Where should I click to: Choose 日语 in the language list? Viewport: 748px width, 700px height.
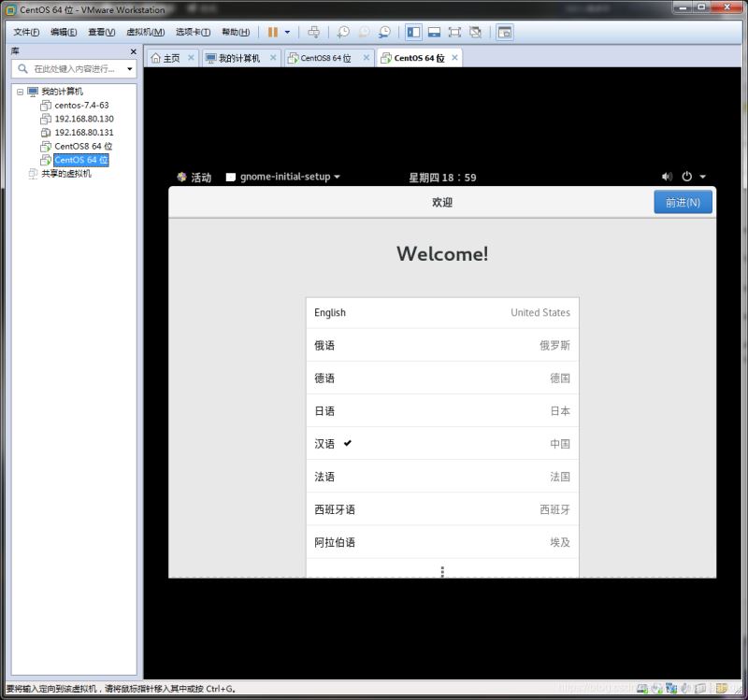(x=441, y=411)
